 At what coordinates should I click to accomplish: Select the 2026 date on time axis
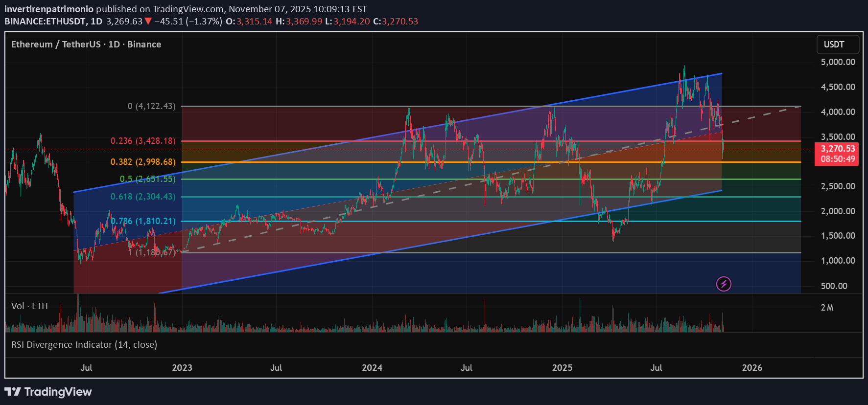[x=752, y=368]
